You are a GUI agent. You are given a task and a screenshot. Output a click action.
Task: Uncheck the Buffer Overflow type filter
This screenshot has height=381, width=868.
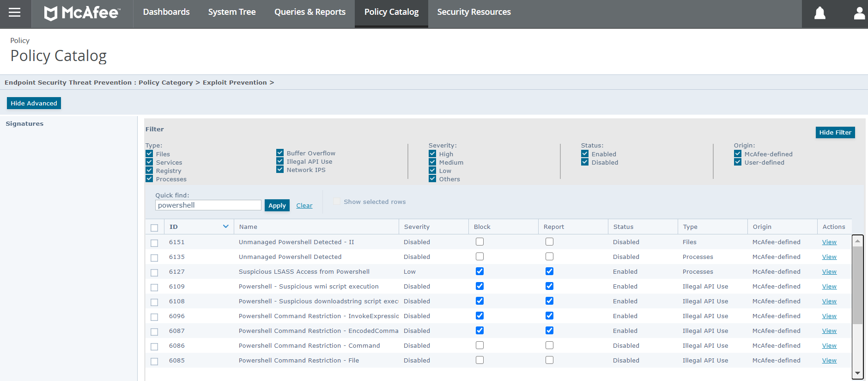point(280,153)
